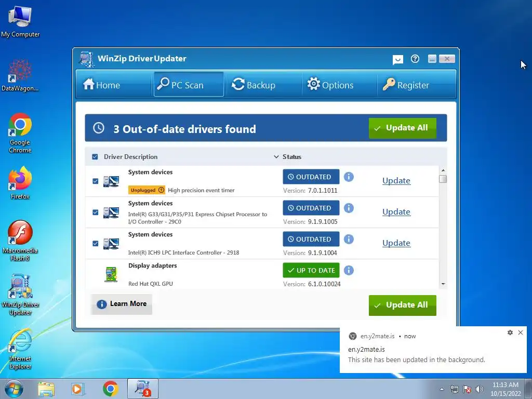The height and width of the screenshot is (399, 532).
Task: Open DataWagon desktop shortcut
Action: pyautogui.click(x=20, y=75)
